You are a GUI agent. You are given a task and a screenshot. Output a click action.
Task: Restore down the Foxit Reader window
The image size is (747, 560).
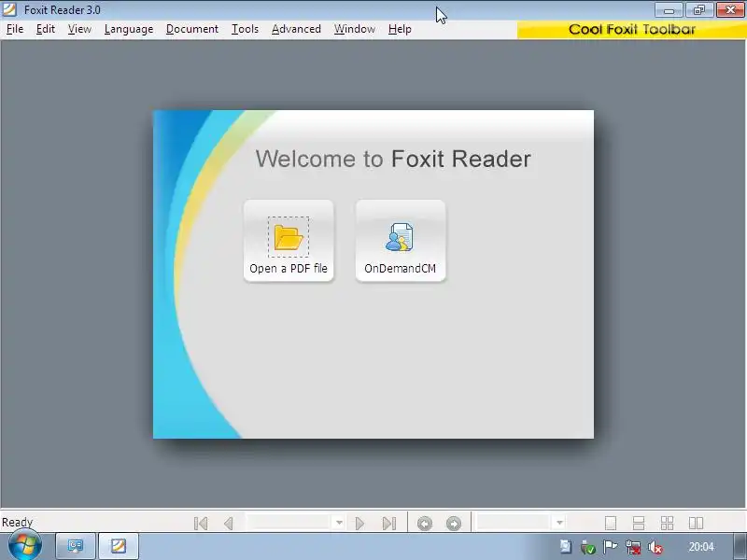(x=698, y=10)
